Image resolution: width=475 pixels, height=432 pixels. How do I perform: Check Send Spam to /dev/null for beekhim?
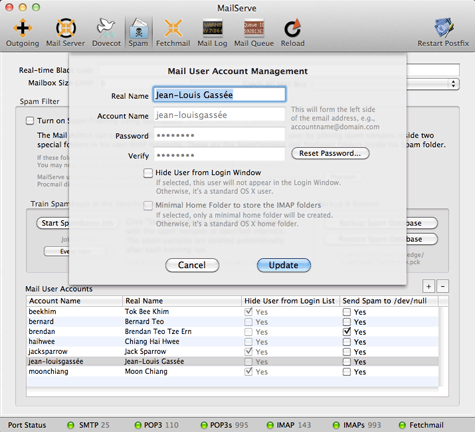347,312
